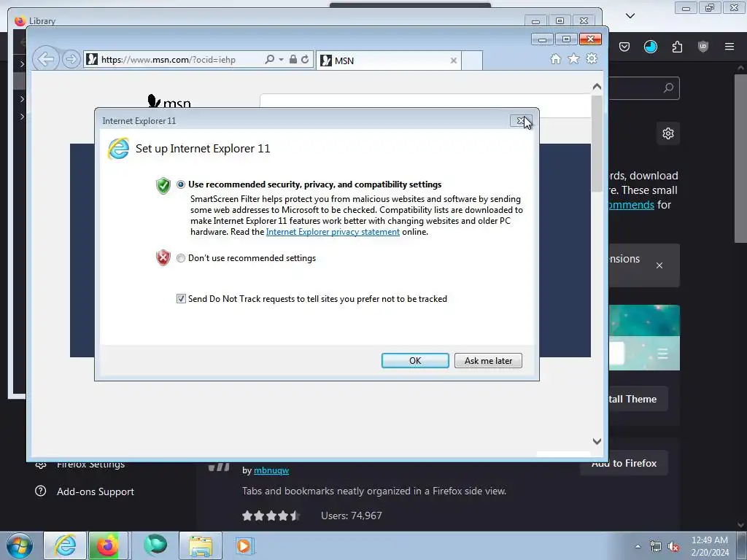Open Firefox hamburger application menu
This screenshot has width=747, height=560.
[x=729, y=47]
